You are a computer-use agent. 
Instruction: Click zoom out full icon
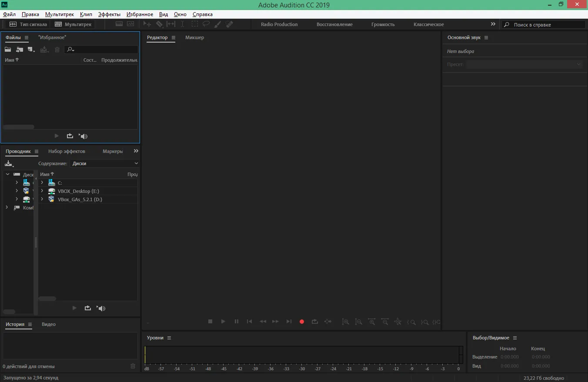398,322
